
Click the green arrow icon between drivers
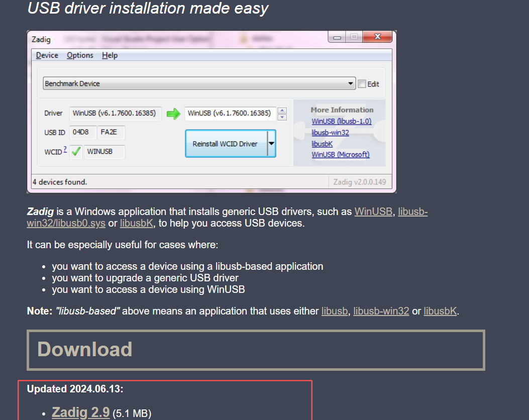pyautogui.click(x=173, y=114)
